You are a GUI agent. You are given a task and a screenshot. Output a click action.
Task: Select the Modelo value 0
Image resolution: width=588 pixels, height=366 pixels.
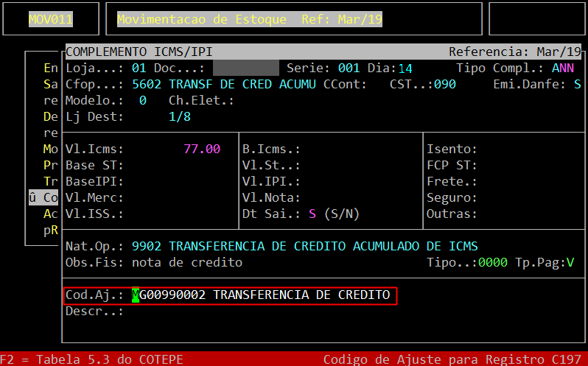[143, 100]
